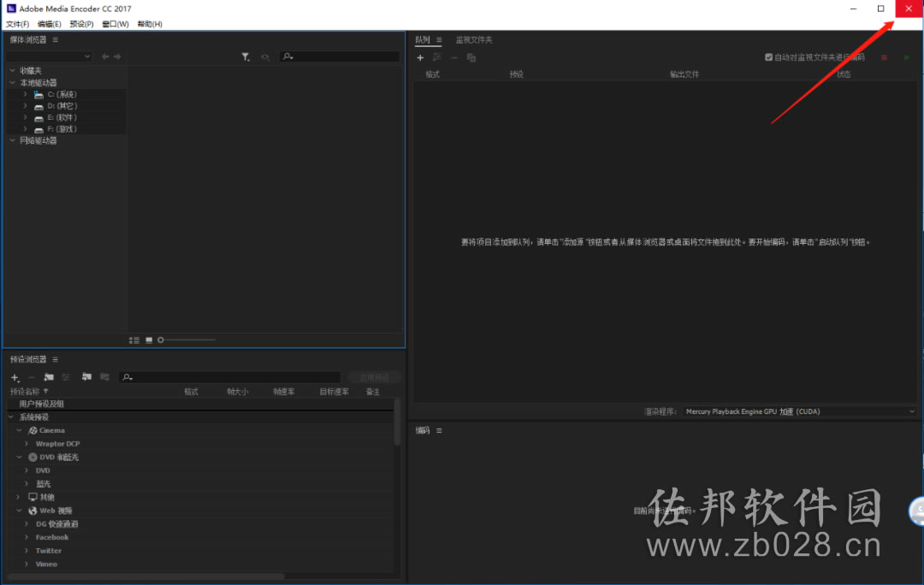Duplicate queue item icon
Screen dimensions: 924x585
(x=471, y=58)
